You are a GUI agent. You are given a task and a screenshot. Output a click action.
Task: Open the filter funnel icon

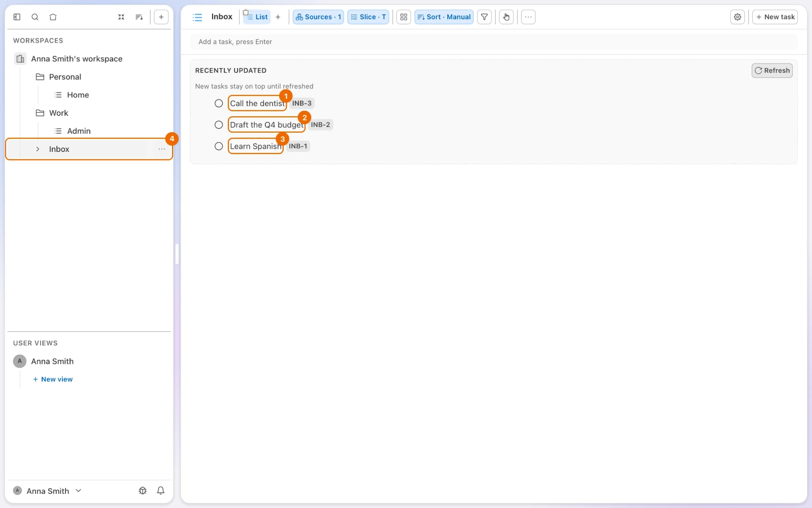click(x=485, y=17)
